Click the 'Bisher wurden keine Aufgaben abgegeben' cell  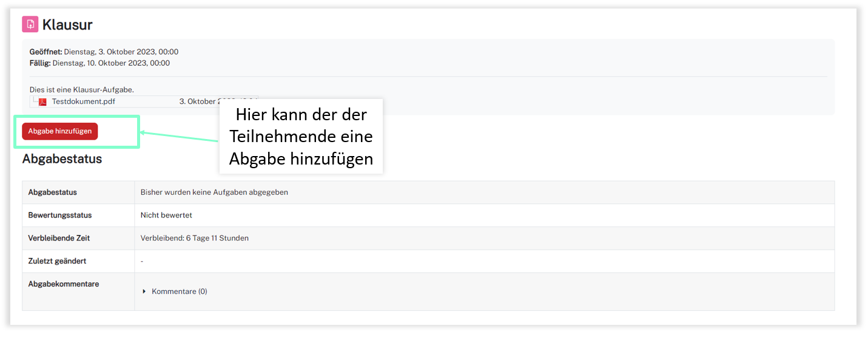(x=214, y=192)
